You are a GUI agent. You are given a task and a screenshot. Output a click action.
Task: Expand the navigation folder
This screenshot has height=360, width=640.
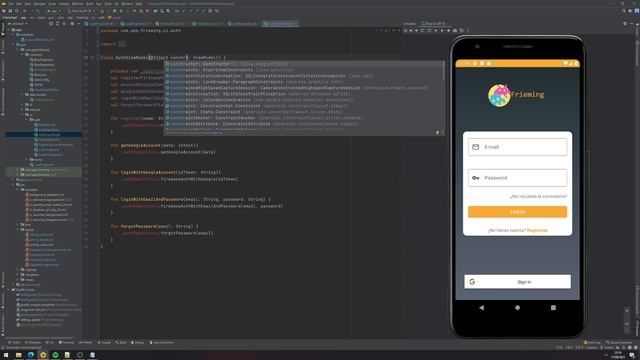(x=18, y=275)
